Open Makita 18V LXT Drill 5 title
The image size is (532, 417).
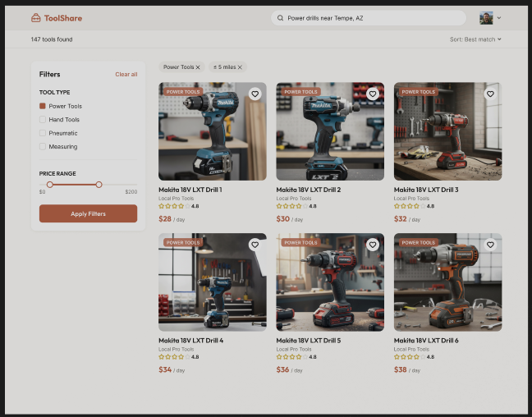[x=309, y=341]
